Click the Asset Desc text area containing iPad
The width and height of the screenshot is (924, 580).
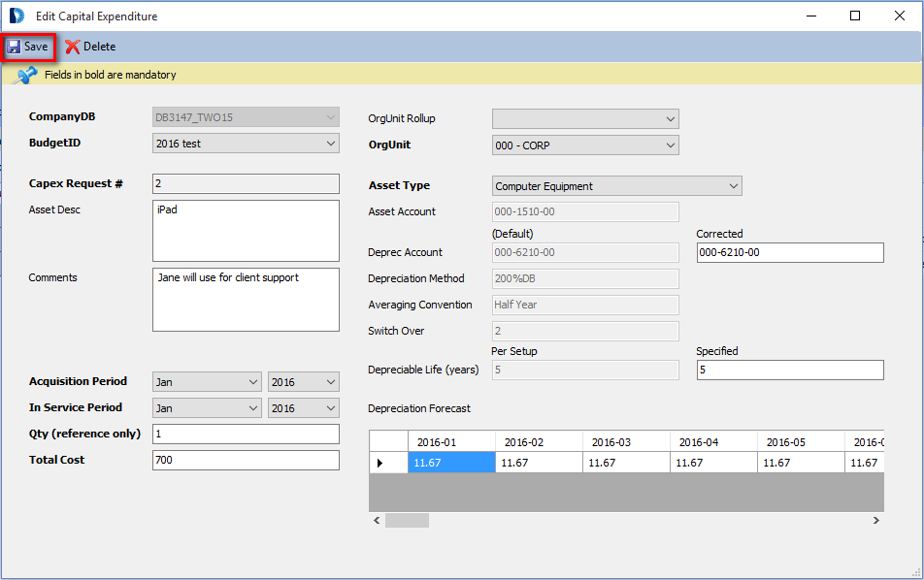[246, 231]
